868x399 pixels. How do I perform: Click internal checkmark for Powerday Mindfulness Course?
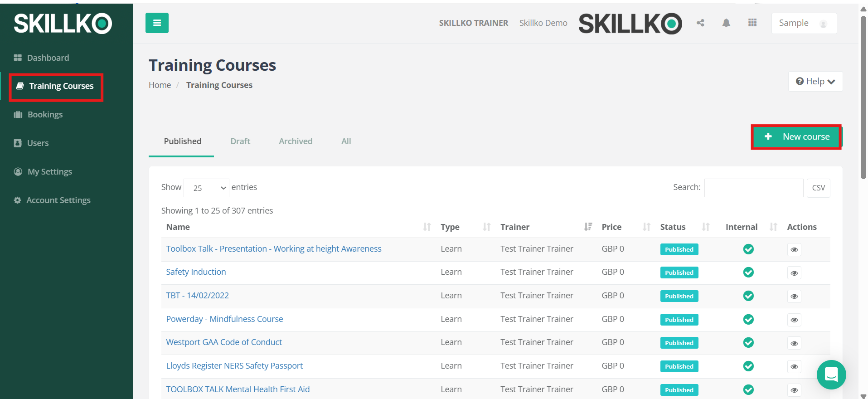(x=748, y=319)
